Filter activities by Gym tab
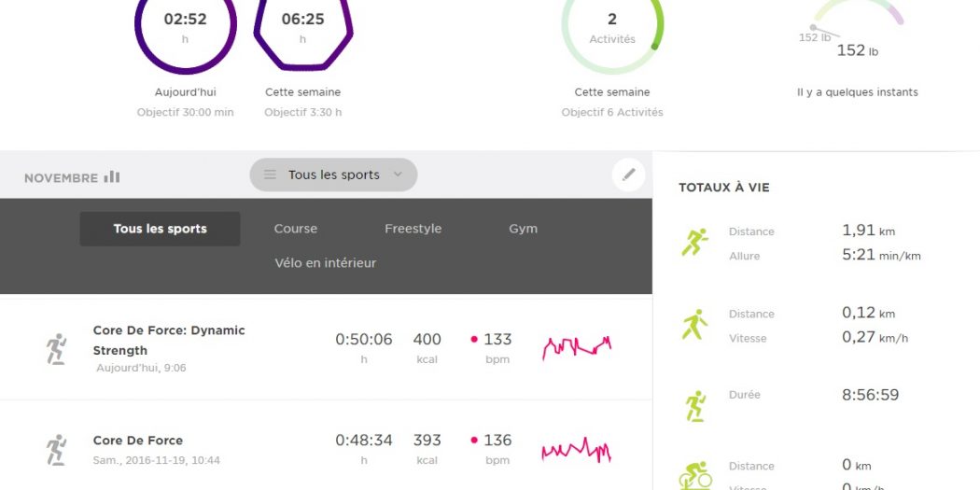This screenshot has height=490, width=980. coord(523,229)
